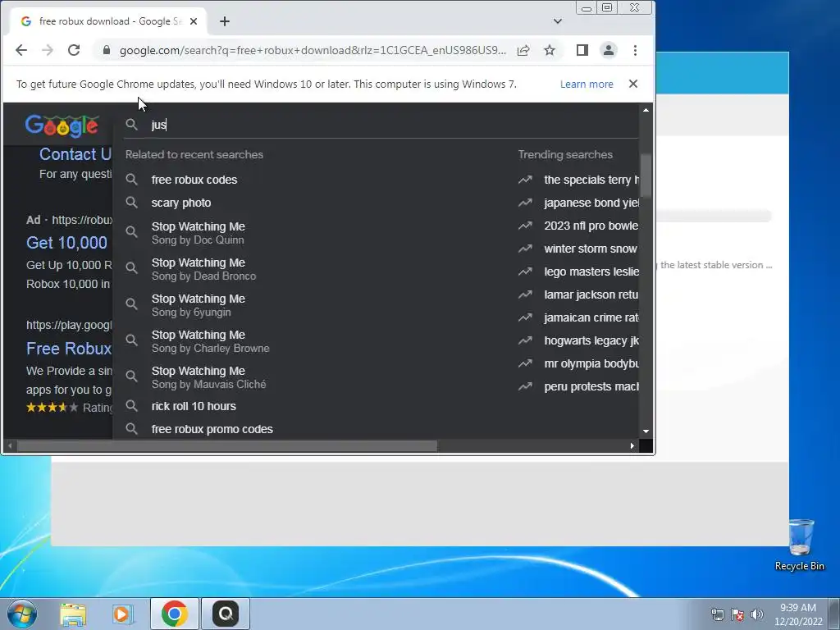Pick Stop Watching Me by Charley Browne
This screenshot has width=840, height=630.
210,341
